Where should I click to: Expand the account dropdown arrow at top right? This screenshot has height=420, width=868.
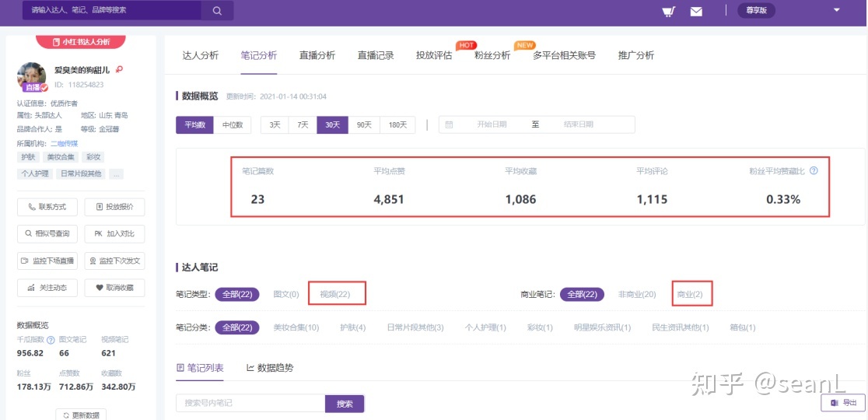coord(836,10)
